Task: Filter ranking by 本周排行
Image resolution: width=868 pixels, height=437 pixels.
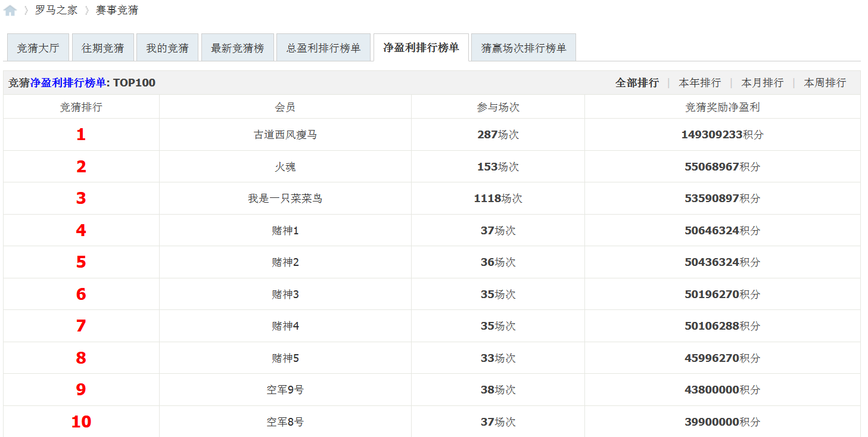Action: pyautogui.click(x=825, y=83)
